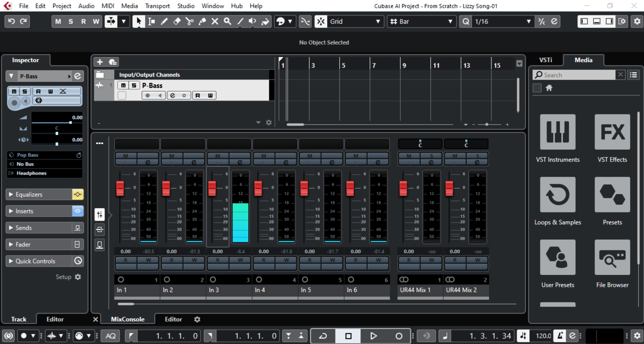Toggle the metronome click button
This screenshot has height=344, width=644.
click(x=560, y=336)
